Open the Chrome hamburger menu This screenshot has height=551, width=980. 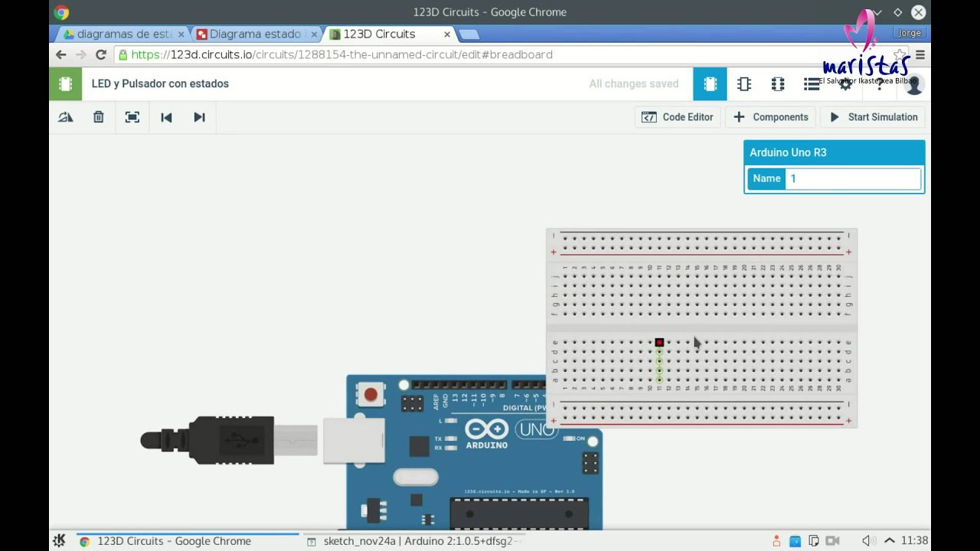(920, 54)
